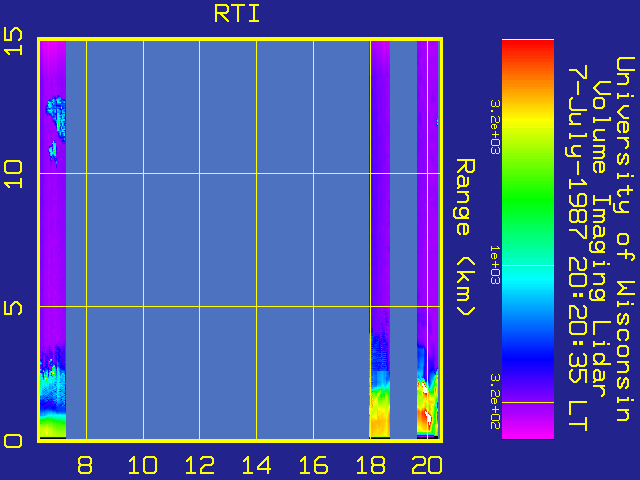
Task: Click the x-axis label 18
Action: [371, 465]
